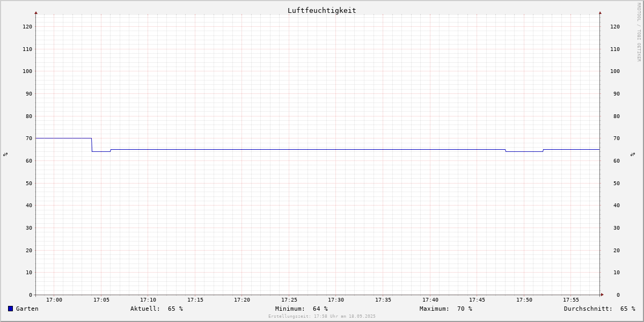Click the 0 label on left axis
Viewport: 644px width, 322px height.
tap(31, 295)
